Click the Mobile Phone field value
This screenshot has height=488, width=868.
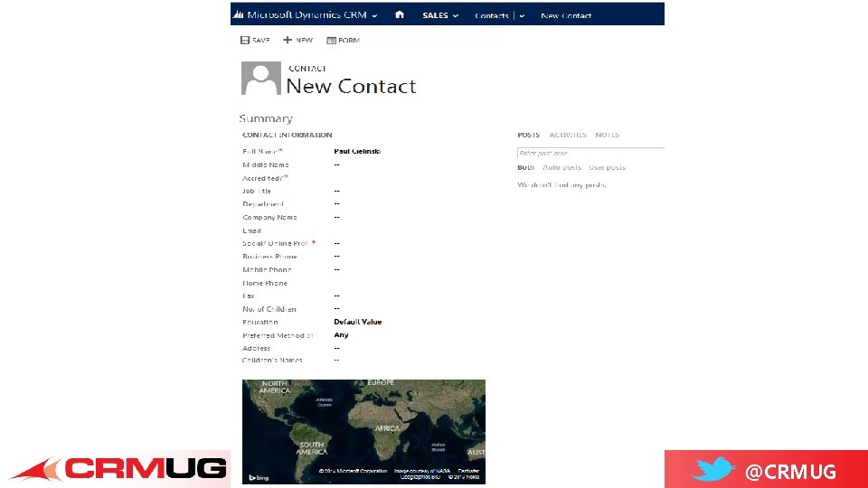(x=336, y=269)
